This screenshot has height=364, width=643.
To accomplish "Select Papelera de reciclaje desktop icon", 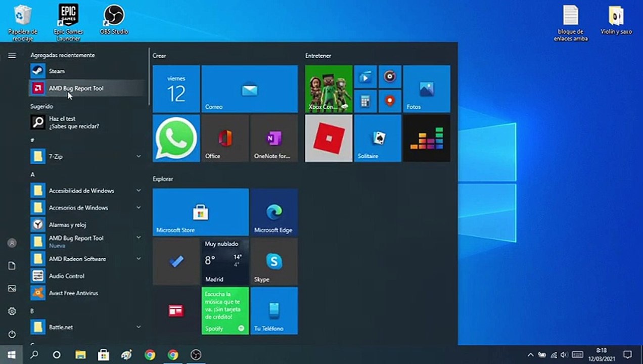I will (23, 23).
